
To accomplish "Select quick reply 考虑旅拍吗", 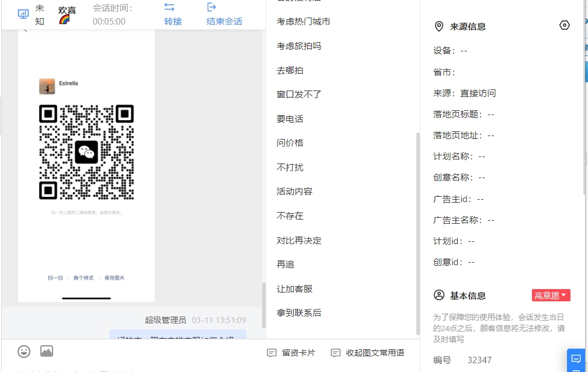I will tap(299, 46).
